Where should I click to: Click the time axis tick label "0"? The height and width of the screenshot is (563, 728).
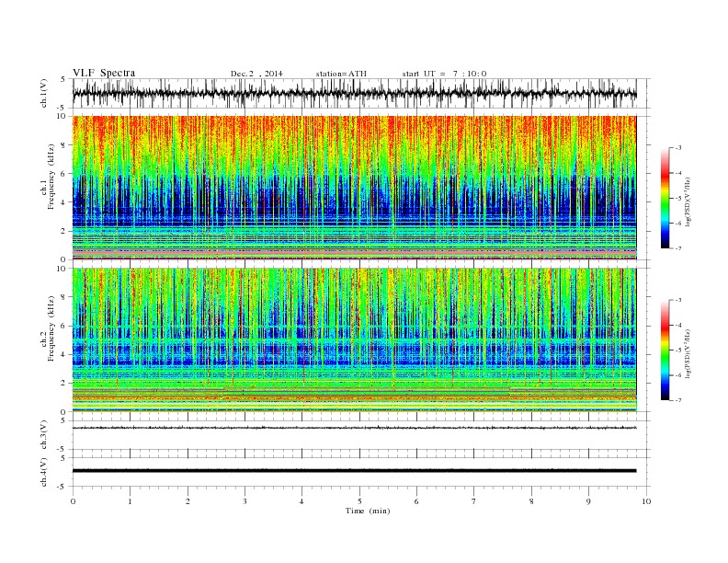pyautogui.click(x=73, y=501)
